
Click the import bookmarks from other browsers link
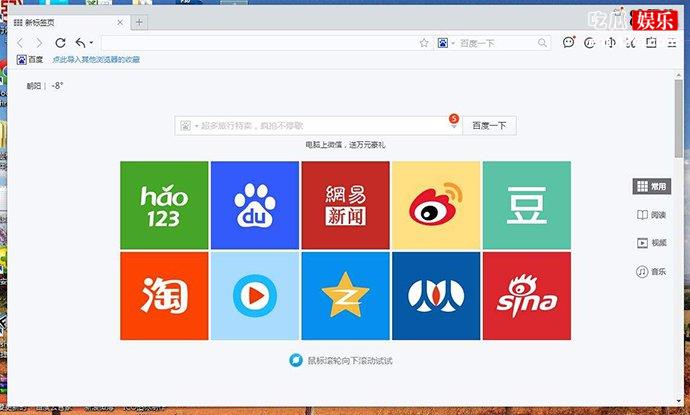[x=96, y=59]
